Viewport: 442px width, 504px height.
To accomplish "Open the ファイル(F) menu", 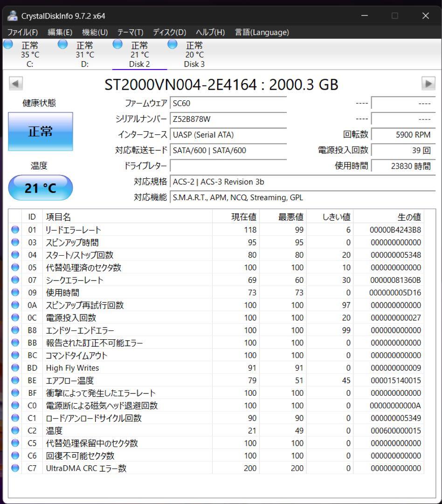I will (x=22, y=32).
